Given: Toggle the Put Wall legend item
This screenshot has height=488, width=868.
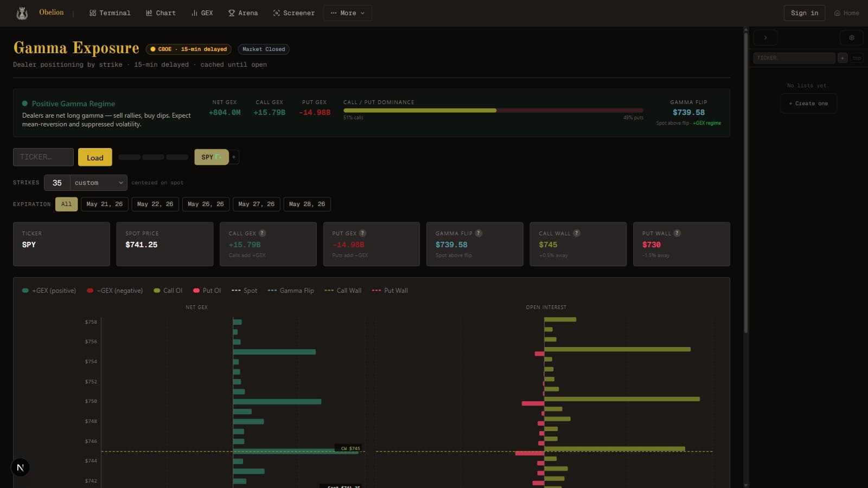Looking at the screenshot, I should tap(390, 291).
